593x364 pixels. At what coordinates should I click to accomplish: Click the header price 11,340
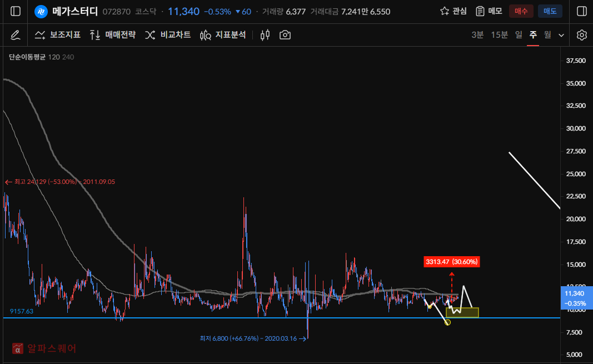183,11
